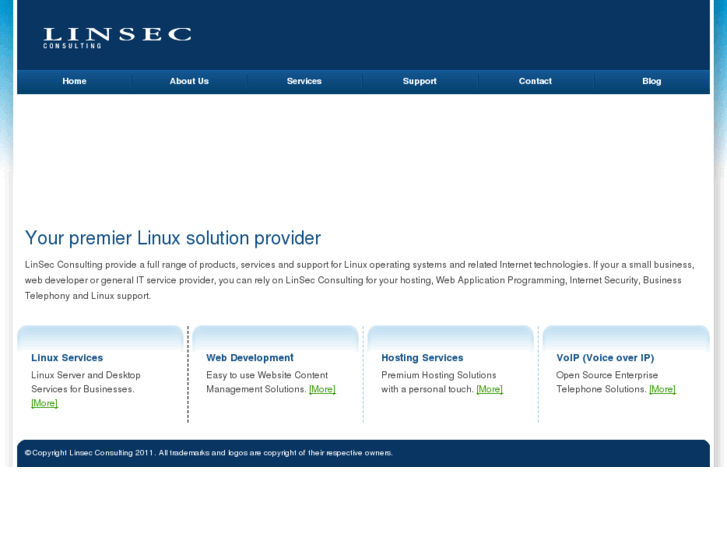Click the intro paragraph starting 'LinSec Consulting provide'
This screenshot has width=727, height=545.
tap(359, 280)
